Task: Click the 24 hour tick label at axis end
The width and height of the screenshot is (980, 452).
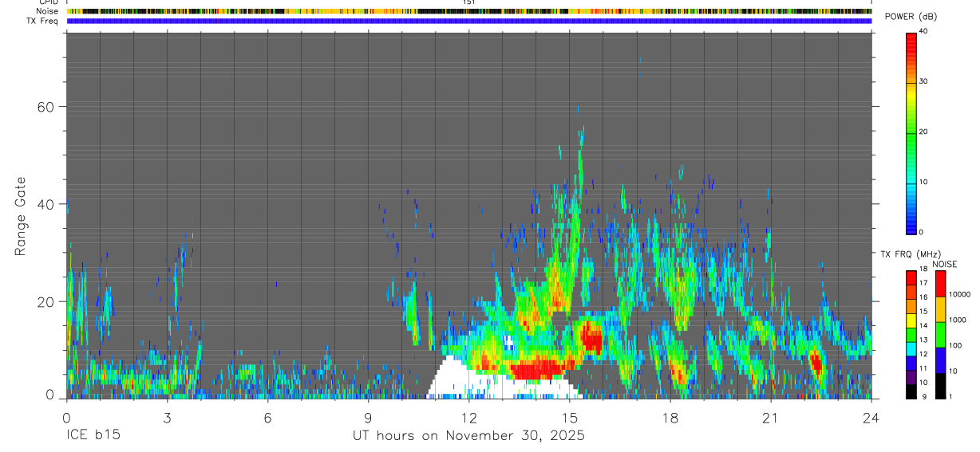Action: [x=871, y=417]
